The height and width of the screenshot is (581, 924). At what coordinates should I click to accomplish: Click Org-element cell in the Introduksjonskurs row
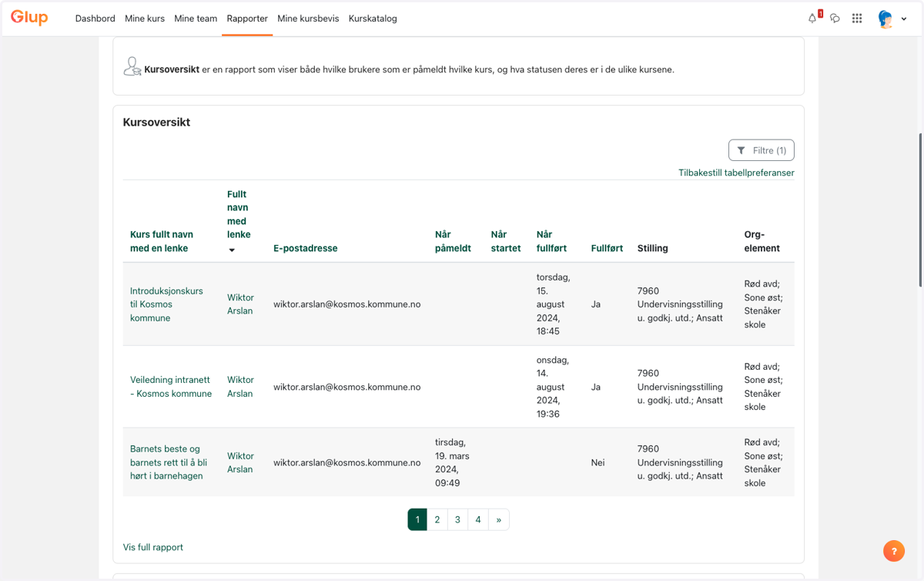764,304
